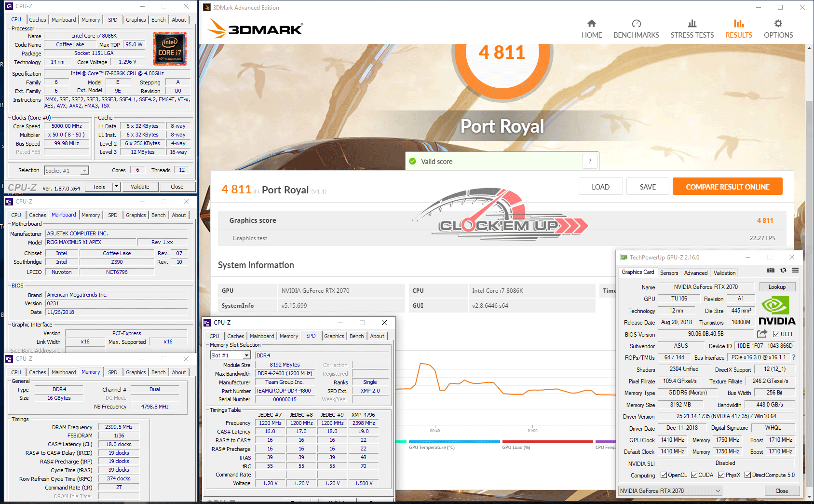This screenshot has height=504, width=814.
Task: Toggle the OpenCL checkbox
Action: tap(664, 475)
